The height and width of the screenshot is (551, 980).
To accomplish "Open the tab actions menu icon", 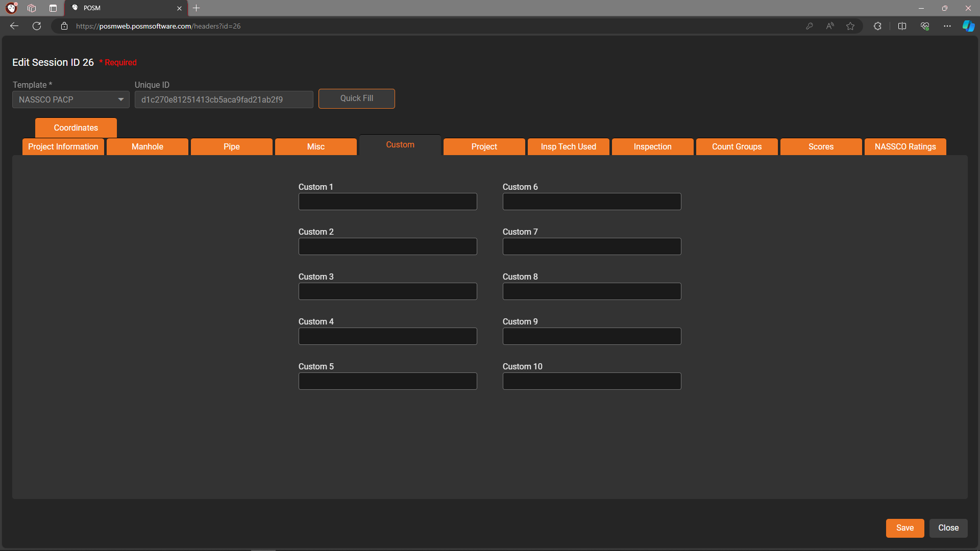I will [x=53, y=8].
